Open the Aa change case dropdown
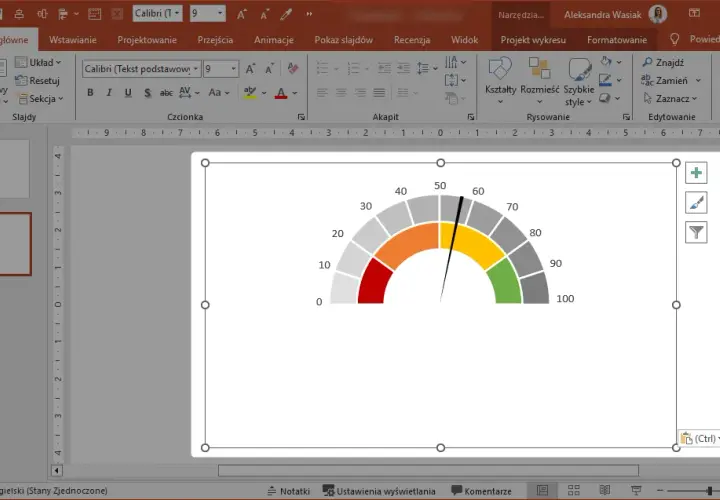720x500 pixels. point(219,93)
